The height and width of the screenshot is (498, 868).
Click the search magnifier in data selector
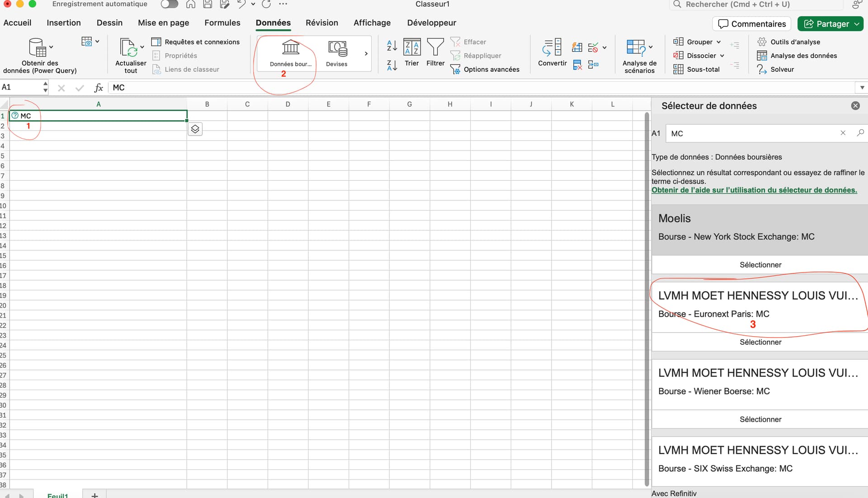click(860, 133)
